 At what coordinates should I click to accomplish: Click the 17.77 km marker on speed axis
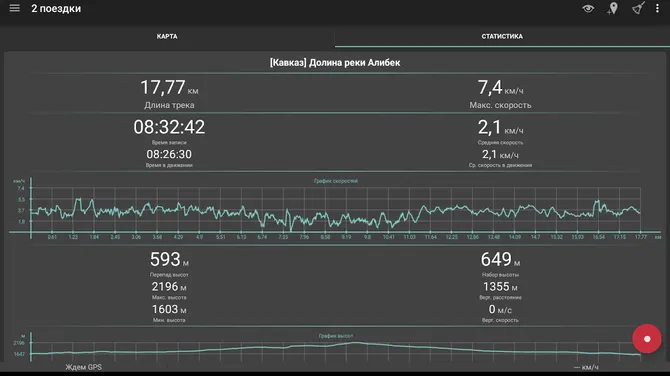point(641,237)
